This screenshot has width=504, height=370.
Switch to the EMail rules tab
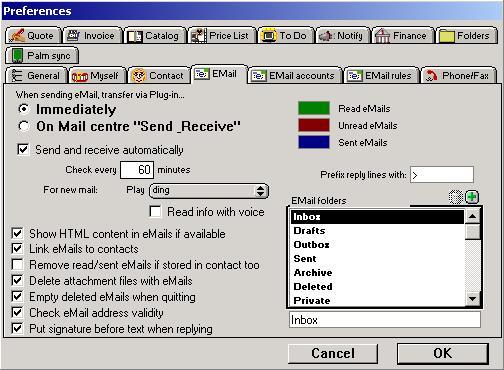click(x=381, y=76)
